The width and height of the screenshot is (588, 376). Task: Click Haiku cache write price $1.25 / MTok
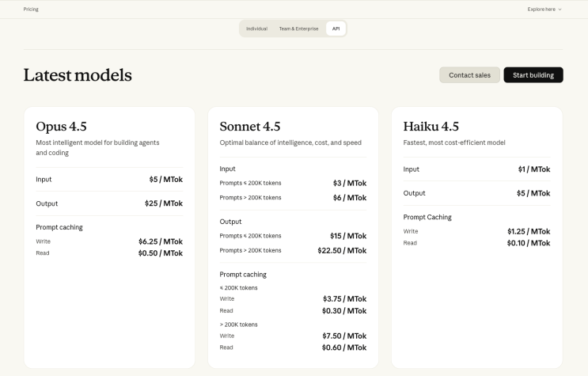click(529, 231)
